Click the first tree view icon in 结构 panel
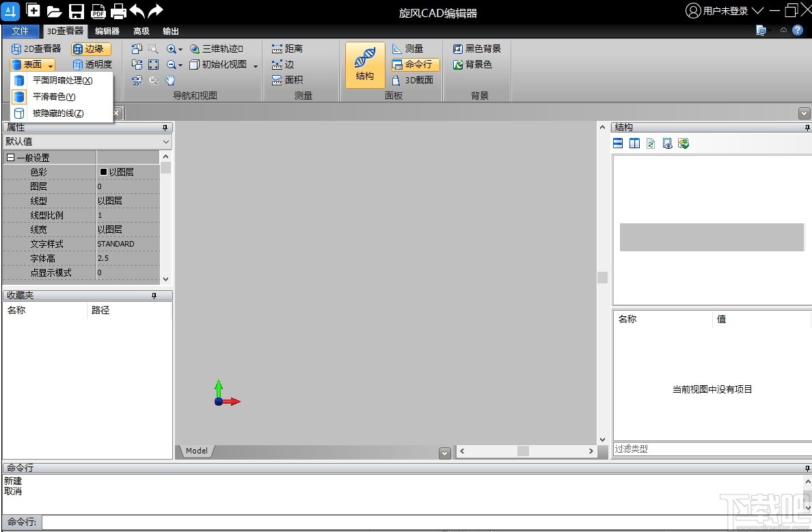The height and width of the screenshot is (532, 812). click(618, 143)
